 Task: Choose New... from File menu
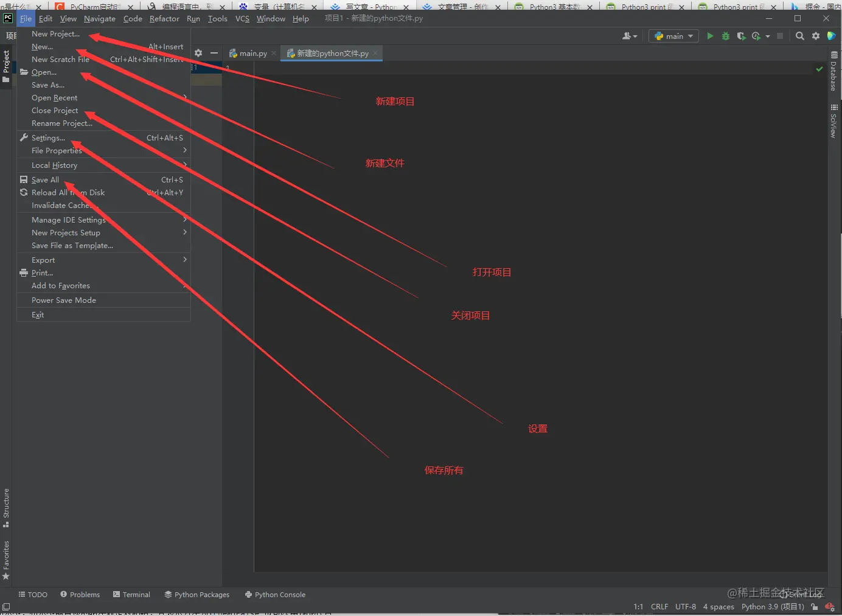pyautogui.click(x=103, y=47)
